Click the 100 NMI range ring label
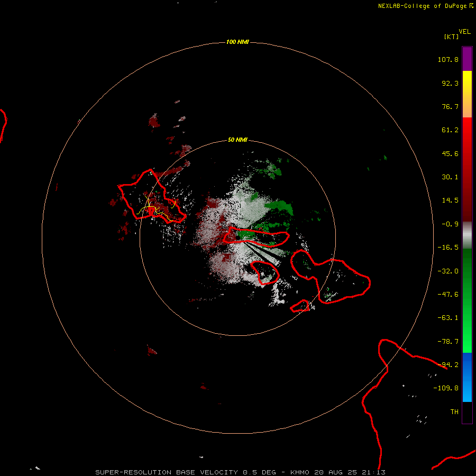 [x=237, y=42]
